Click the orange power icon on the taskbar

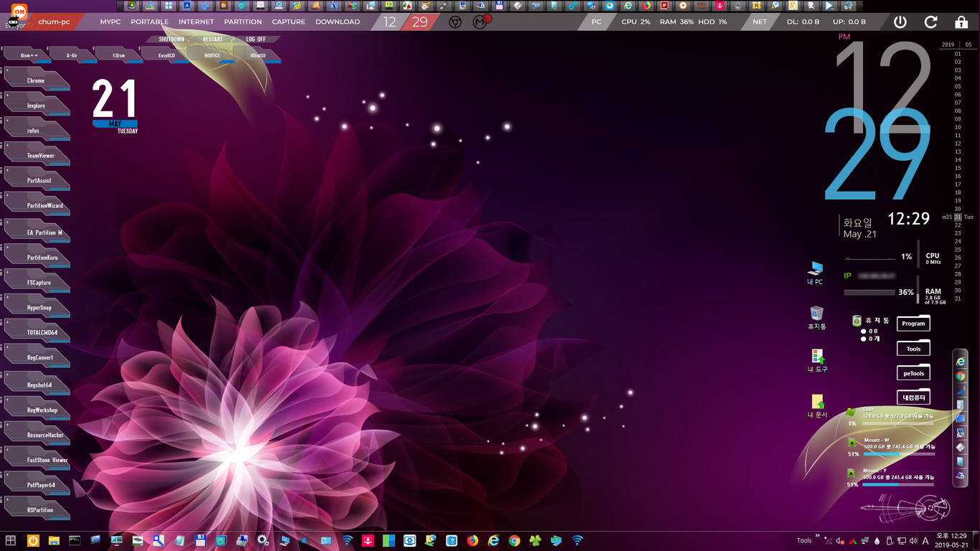33,540
